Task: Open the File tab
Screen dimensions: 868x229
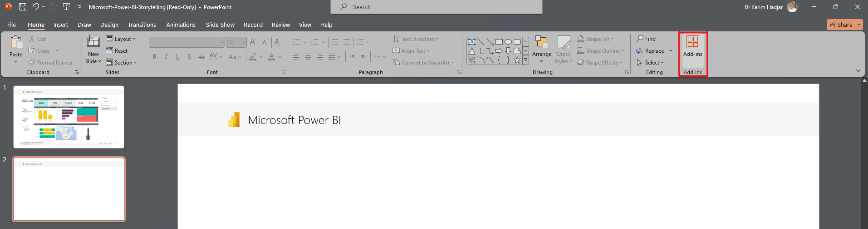Action: pos(12,25)
